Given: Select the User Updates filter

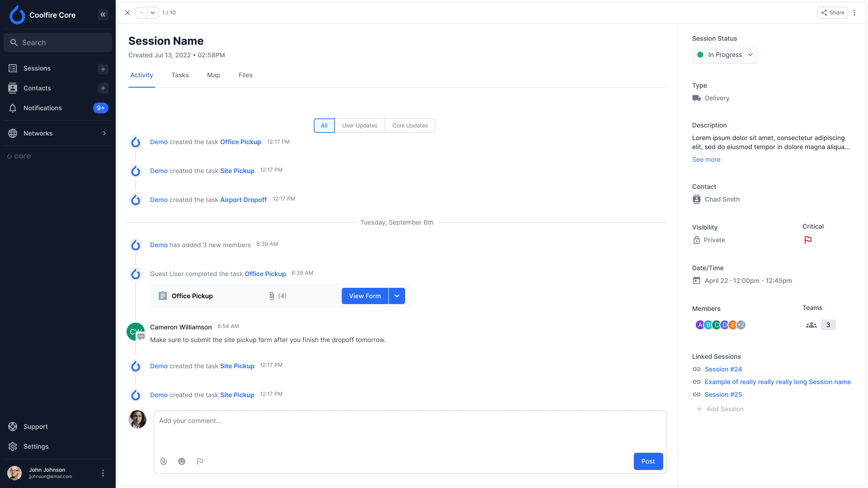Looking at the screenshot, I should click(360, 125).
